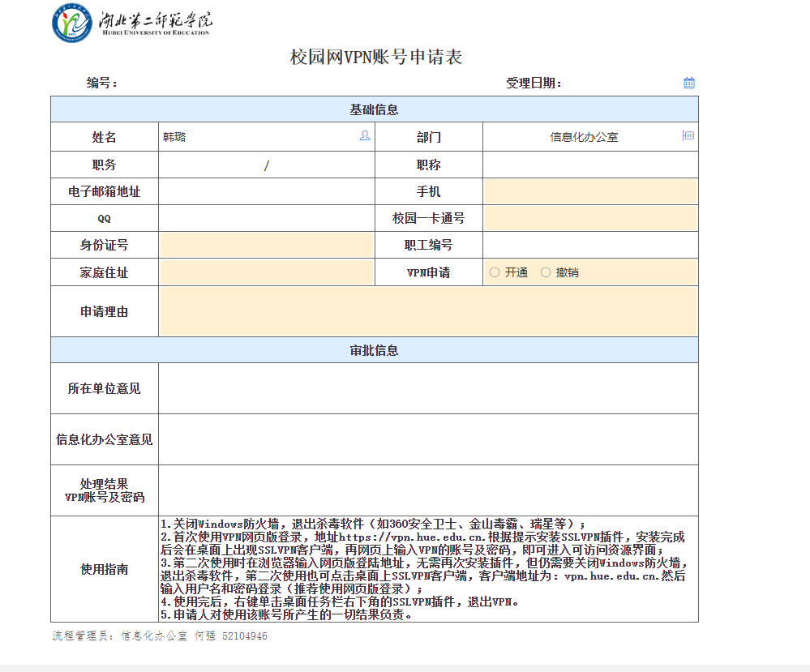
Task: Click the 职工编号 input field
Action: pos(589,245)
